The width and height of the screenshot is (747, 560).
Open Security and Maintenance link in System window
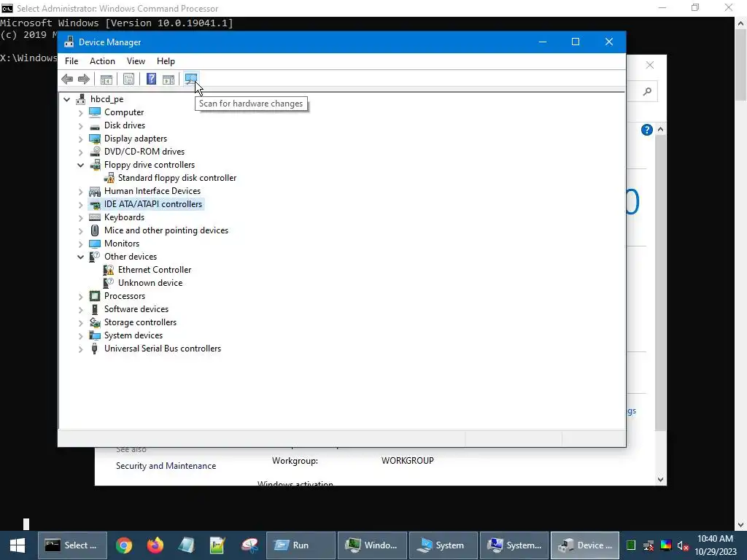[166, 466]
